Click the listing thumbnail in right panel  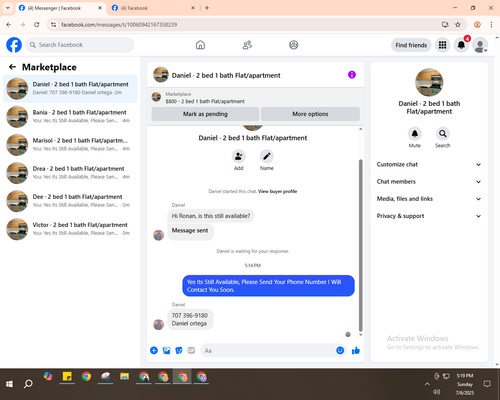429,82
